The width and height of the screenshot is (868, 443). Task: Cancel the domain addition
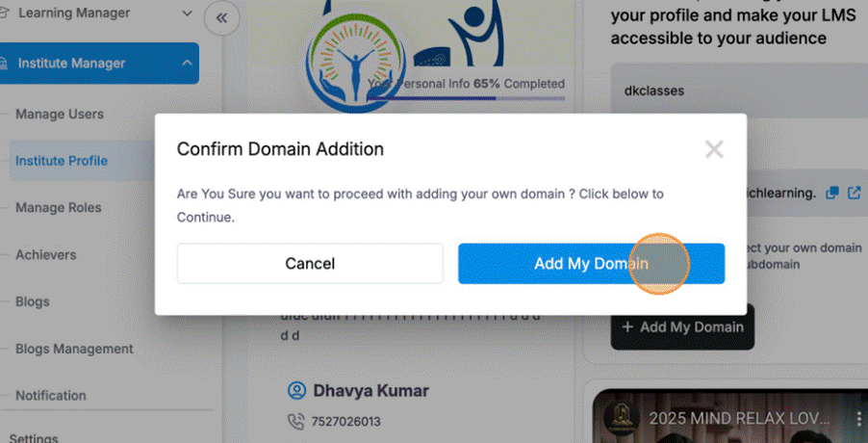point(310,264)
